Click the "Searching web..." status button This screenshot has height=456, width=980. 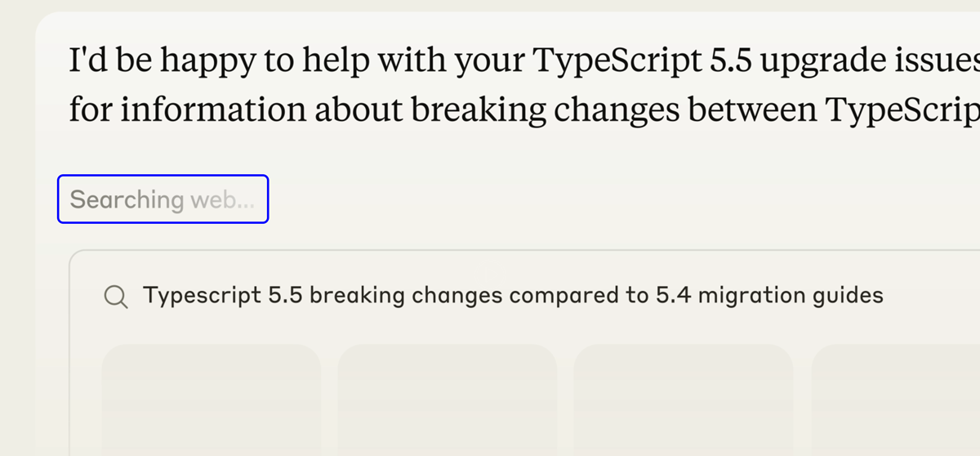coord(163,199)
